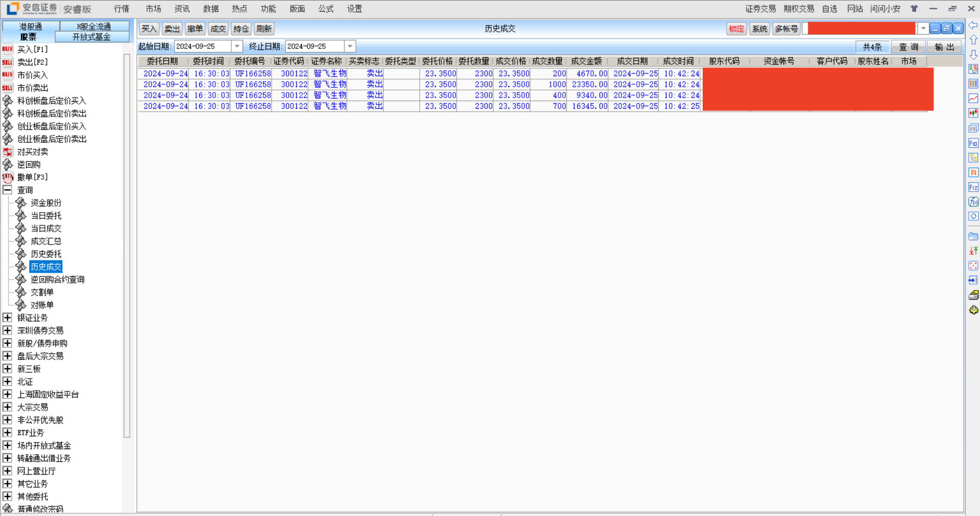Click the shirt skin icon in title bar
Image resolution: width=980 pixels, height=516 pixels.
tap(914, 9)
